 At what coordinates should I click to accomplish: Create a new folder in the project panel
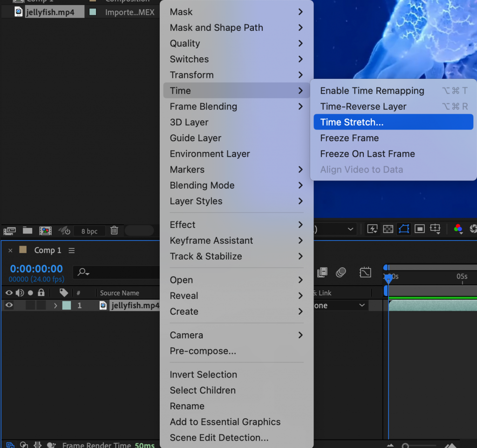[x=27, y=231]
